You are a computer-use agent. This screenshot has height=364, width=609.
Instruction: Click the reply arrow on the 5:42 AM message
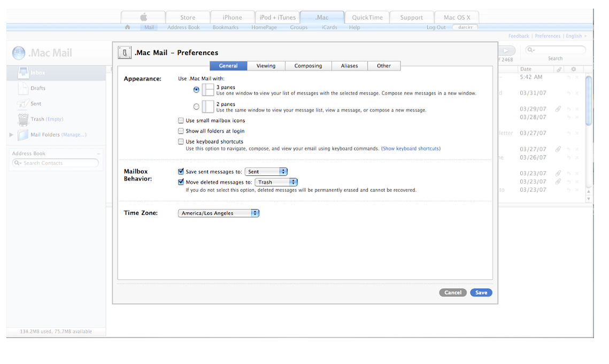coord(568,78)
